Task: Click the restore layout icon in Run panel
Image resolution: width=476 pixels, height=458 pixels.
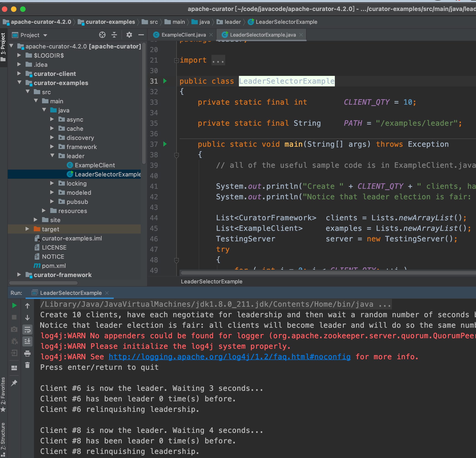Action: (14, 368)
